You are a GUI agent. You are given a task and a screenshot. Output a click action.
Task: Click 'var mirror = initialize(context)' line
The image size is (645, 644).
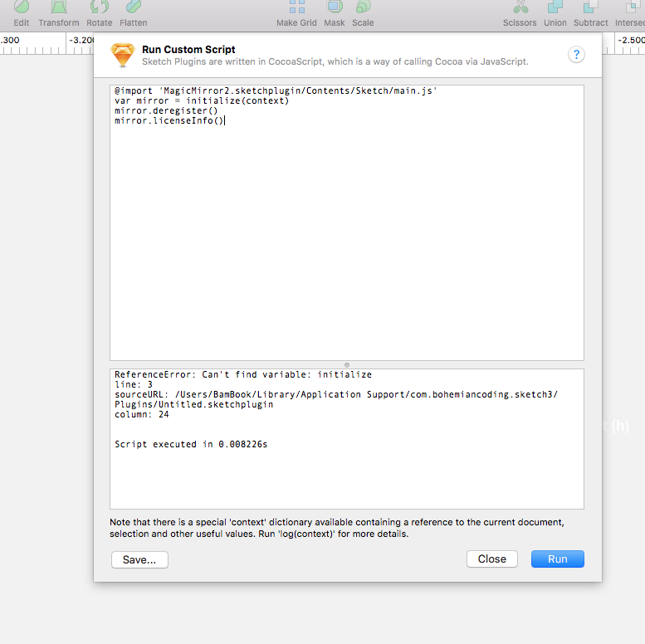click(202, 100)
